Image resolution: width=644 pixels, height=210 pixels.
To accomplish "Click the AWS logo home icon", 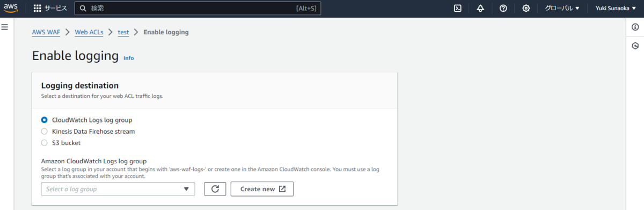I will point(11,8).
